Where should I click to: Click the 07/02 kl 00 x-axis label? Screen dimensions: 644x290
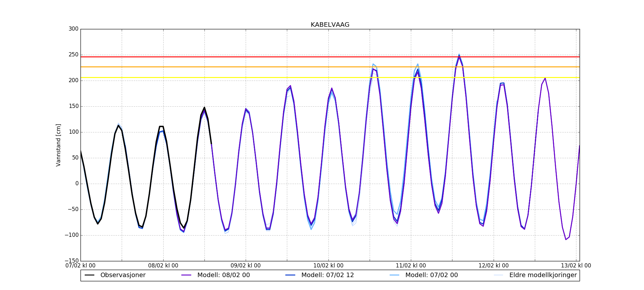80,266
